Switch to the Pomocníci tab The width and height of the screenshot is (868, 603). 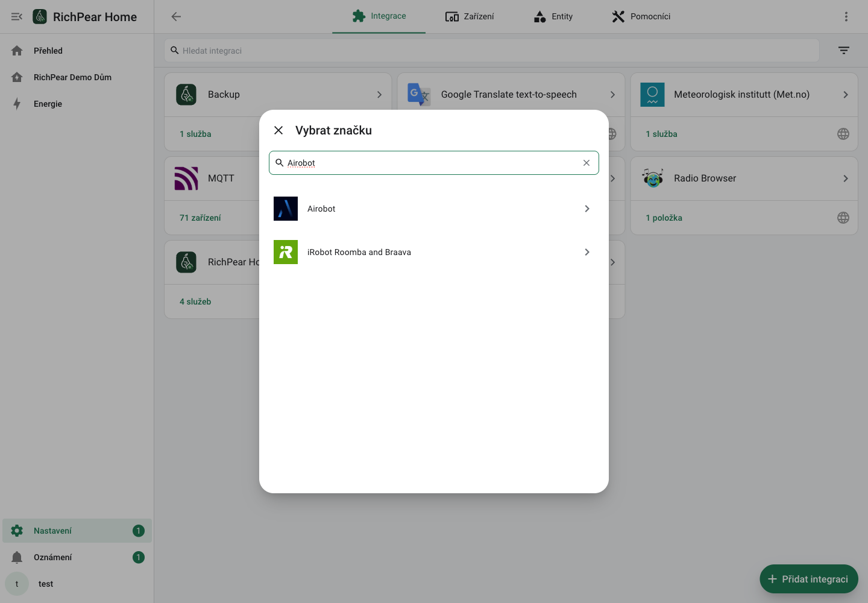641,16
